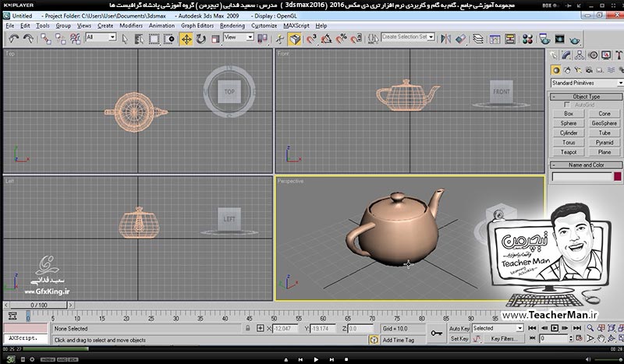Click the Undo arrow in main toolbar
624x364 pixels.
pyautogui.click(x=14, y=39)
